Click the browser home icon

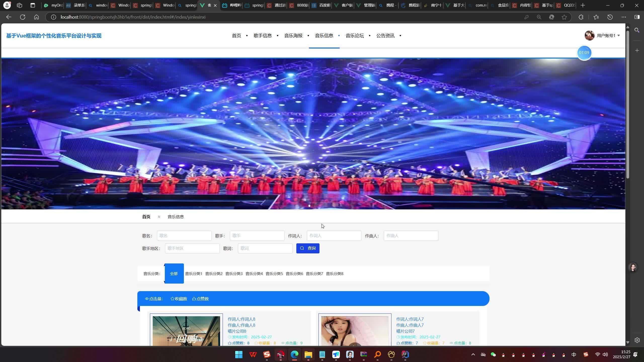pos(36,17)
